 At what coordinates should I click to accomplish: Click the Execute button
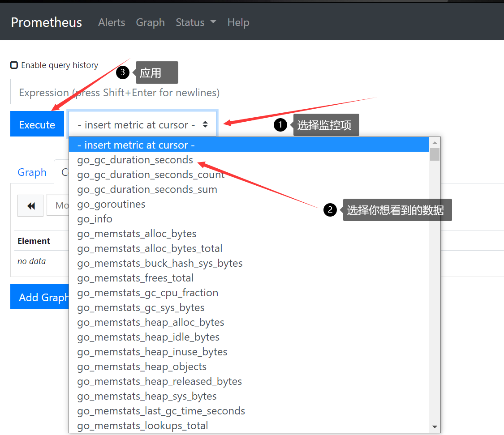[x=37, y=124]
